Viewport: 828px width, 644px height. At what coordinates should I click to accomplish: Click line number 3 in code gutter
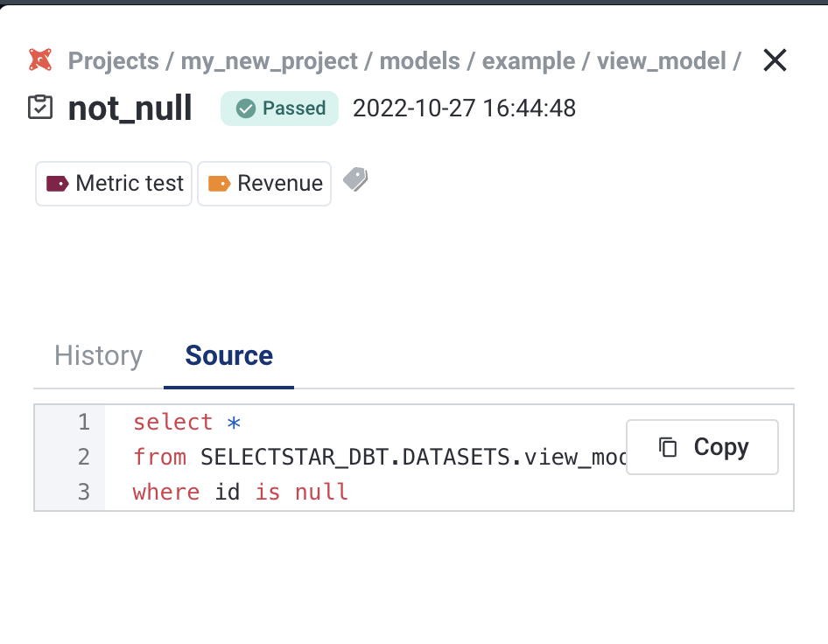click(x=84, y=492)
